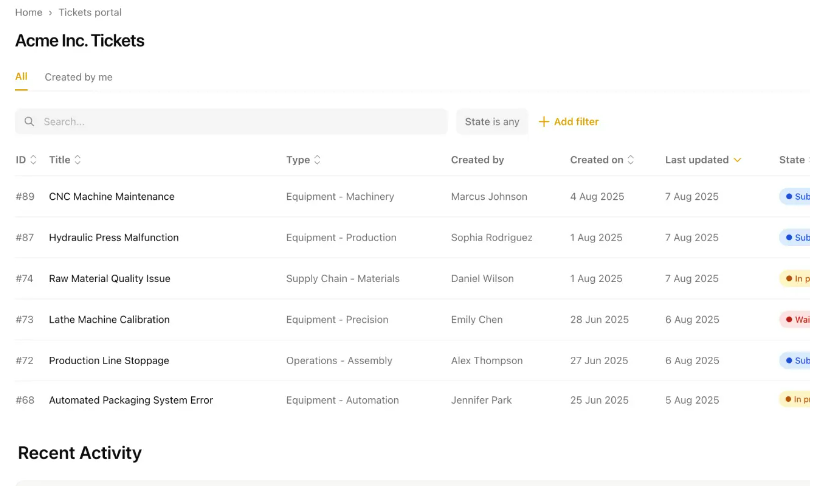Viewport: 829px width, 486px height.
Task: Click ticket ID #74
Action: (24, 278)
